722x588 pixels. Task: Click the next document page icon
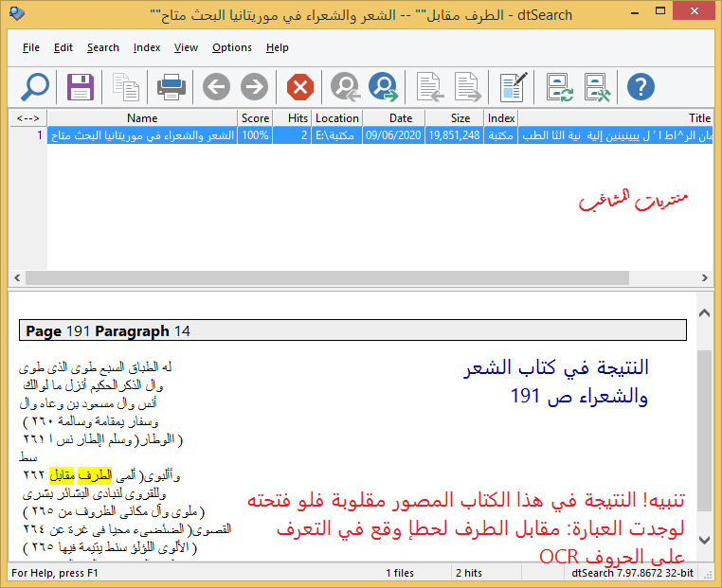468,87
